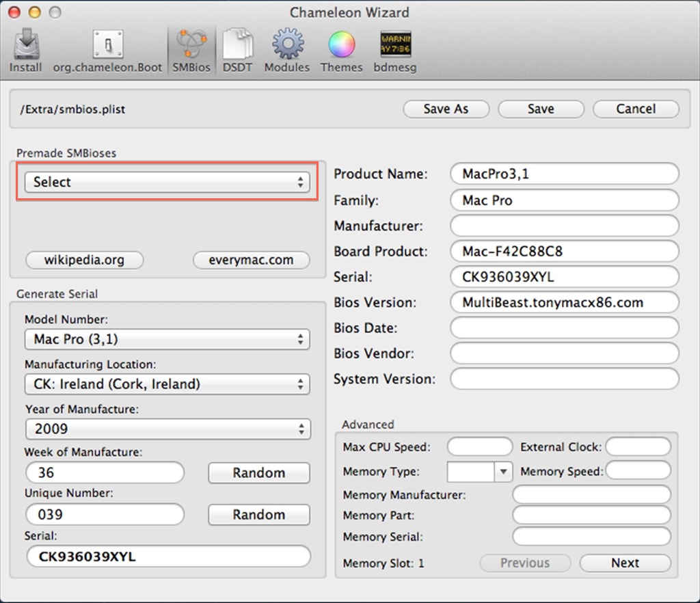Screen dimensions: 700x603
Task: Open the wikipedia.org link button
Action: tap(84, 260)
